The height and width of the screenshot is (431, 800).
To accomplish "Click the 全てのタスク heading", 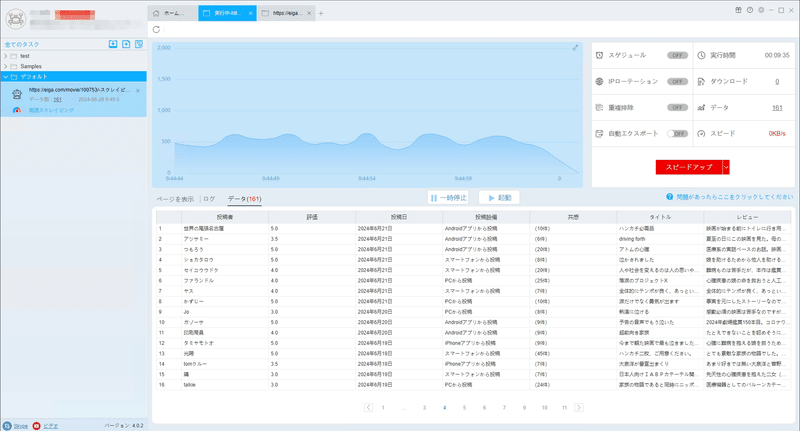I will (22, 44).
